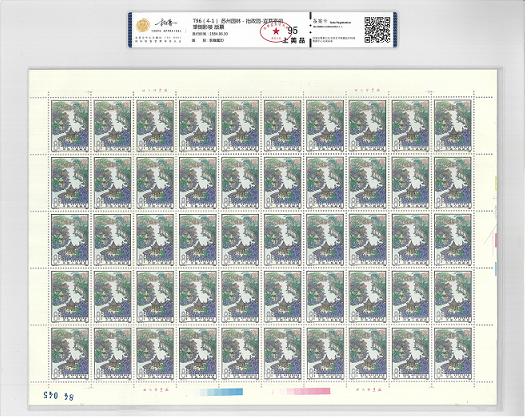Select the sheet serial number '86 045'

point(59,396)
